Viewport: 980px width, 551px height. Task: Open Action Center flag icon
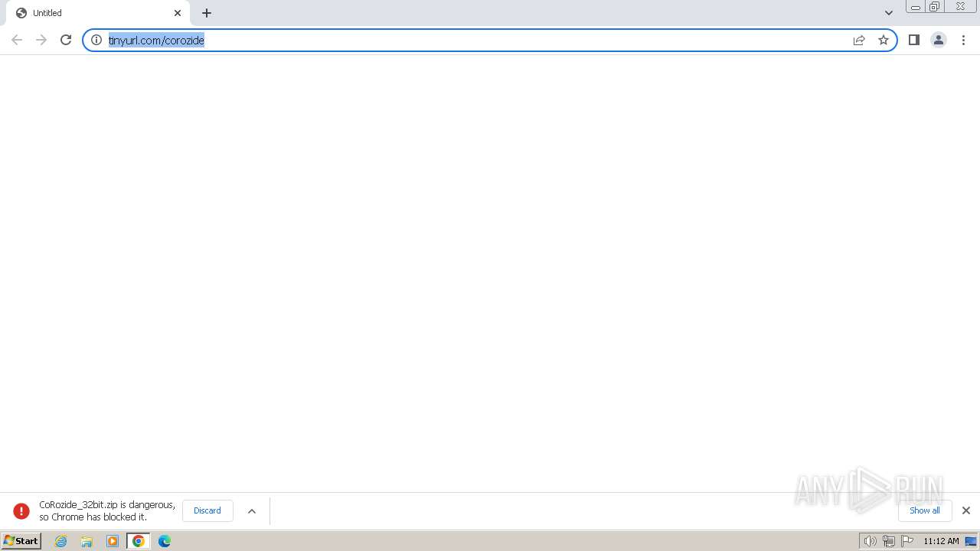pos(907,541)
